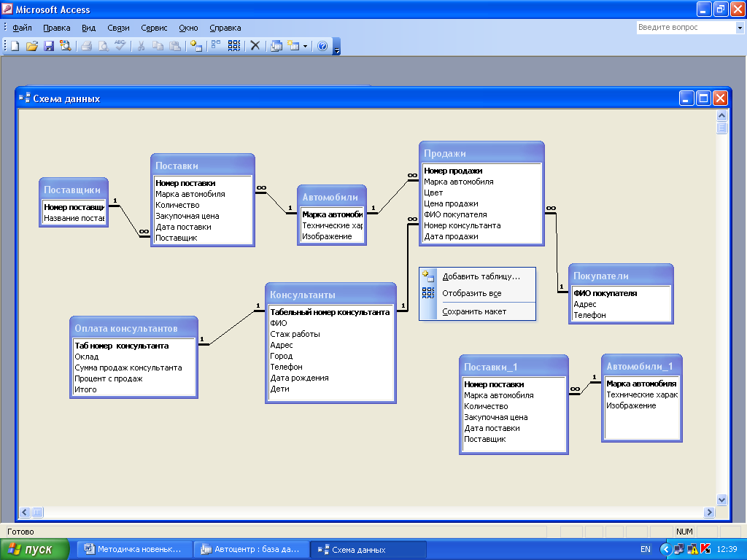The width and height of the screenshot is (747, 560).
Task: Choose 'Добавить таблицу...' in context menu
Action: pos(477,276)
